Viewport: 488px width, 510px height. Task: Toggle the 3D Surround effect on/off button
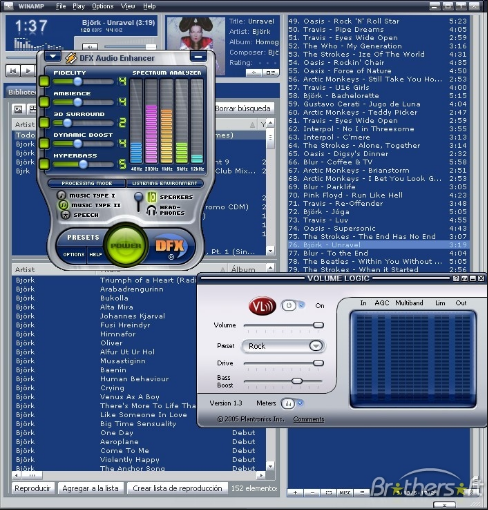[44, 122]
